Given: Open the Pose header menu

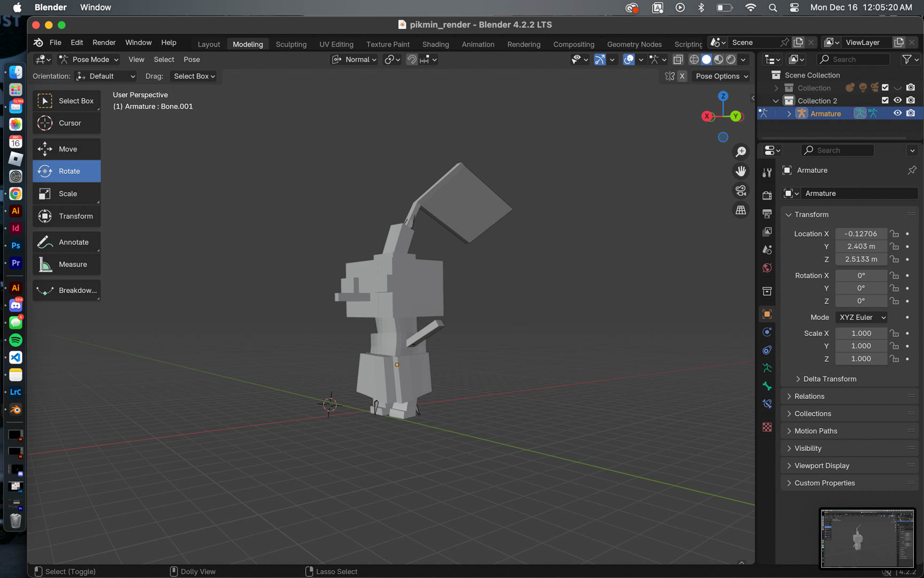Looking at the screenshot, I should pyautogui.click(x=191, y=59).
